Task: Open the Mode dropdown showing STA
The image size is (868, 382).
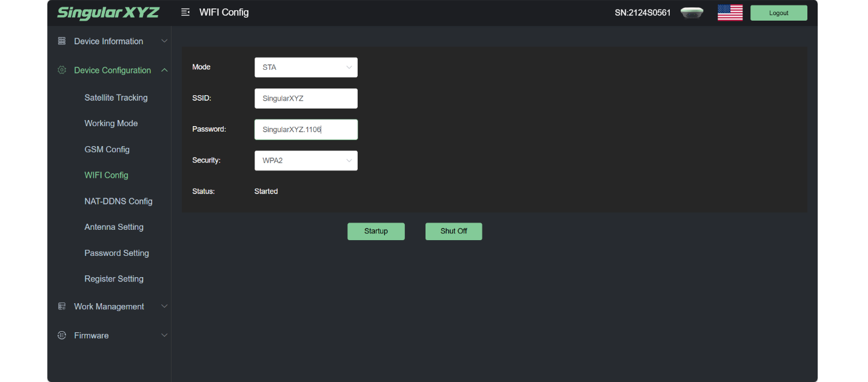Action: click(305, 67)
